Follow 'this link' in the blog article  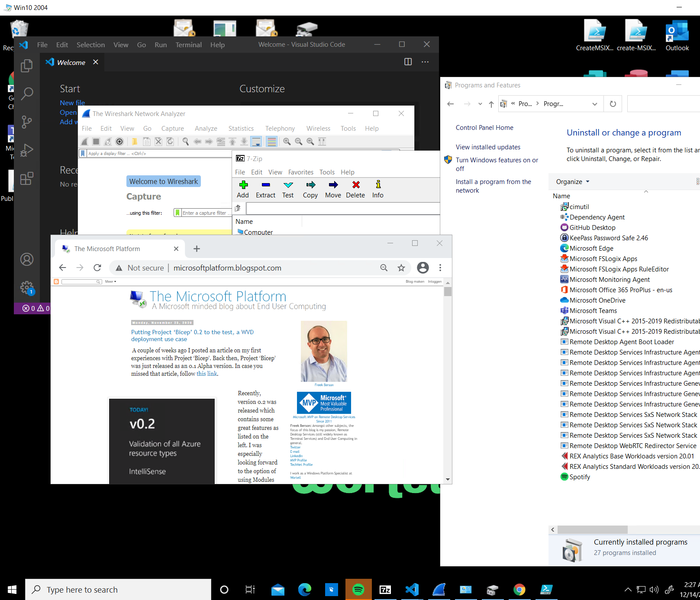207,374
